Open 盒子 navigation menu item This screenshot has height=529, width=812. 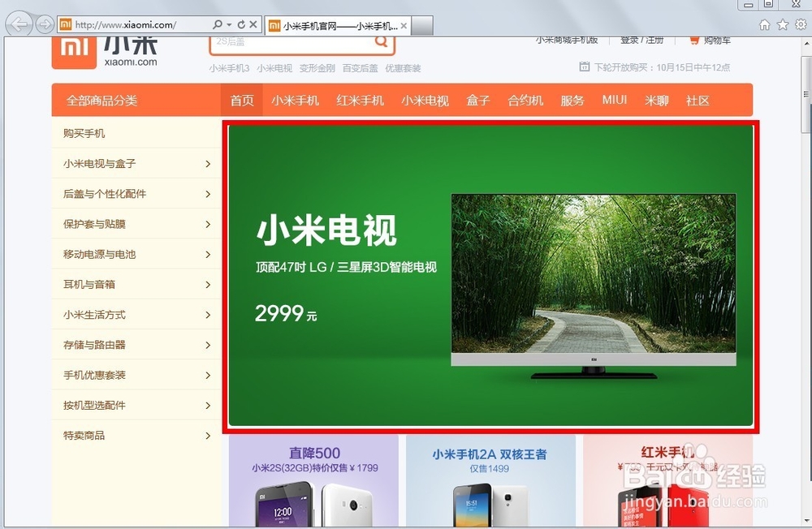[478, 101]
